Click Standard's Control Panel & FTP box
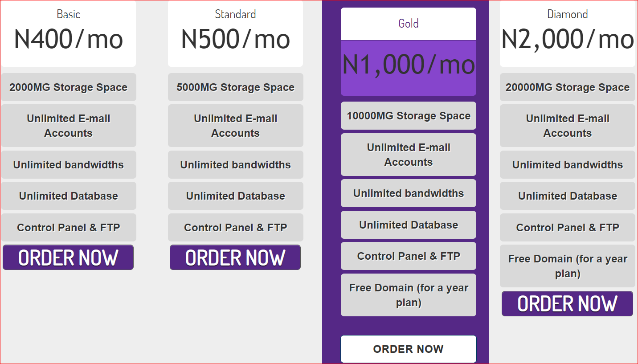 pos(235,228)
